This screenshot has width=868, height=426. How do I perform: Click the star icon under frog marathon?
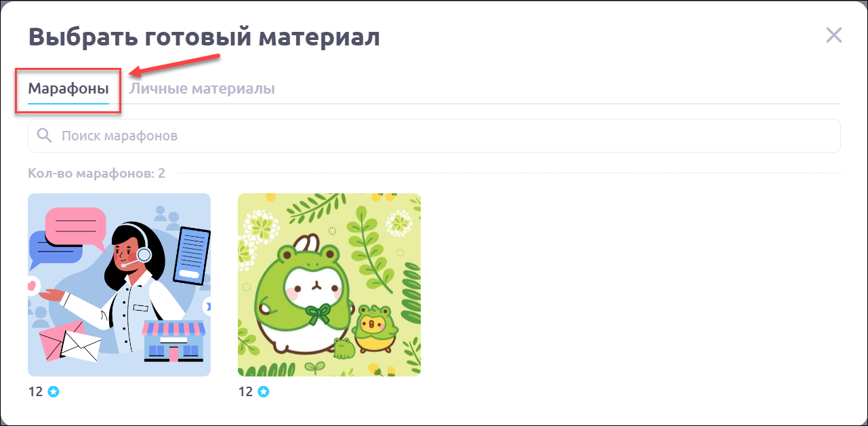click(x=264, y=392)
